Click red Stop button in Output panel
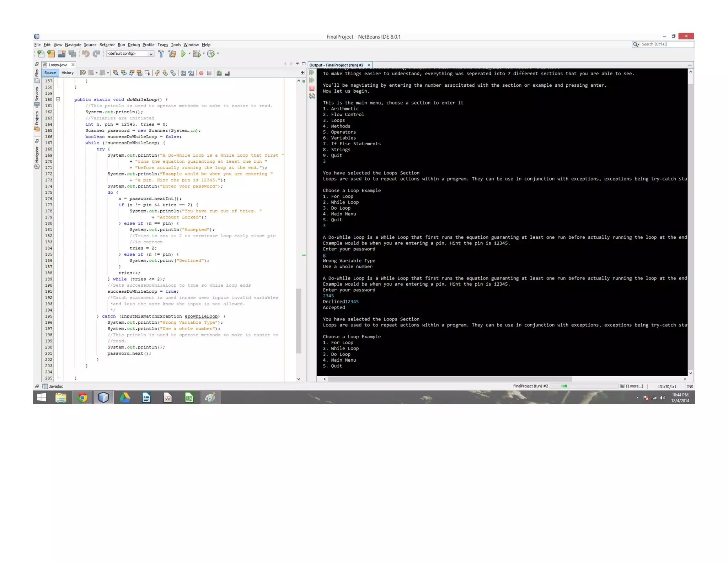The width and height of the screenshot is (728, 562). [x=312, y=88]
